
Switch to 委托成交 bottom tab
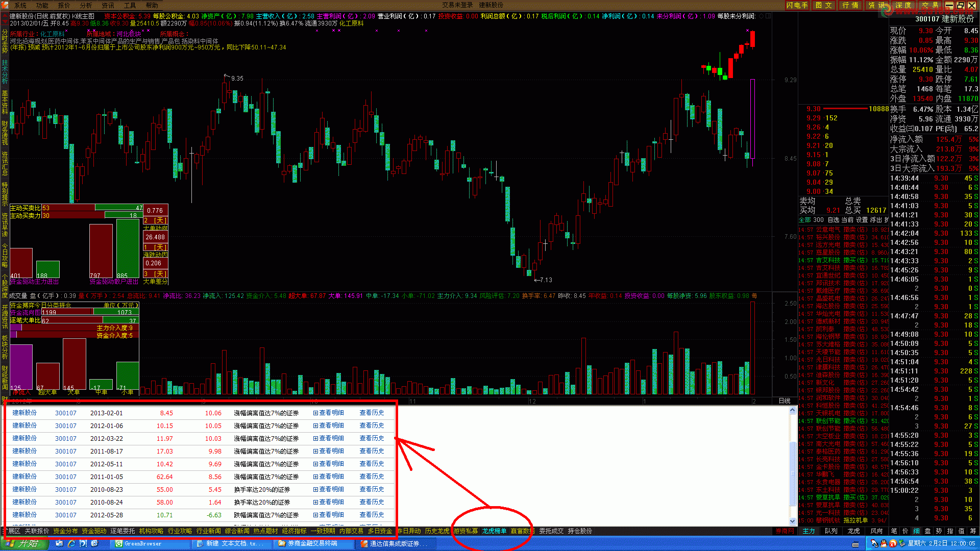click(551, 531)
